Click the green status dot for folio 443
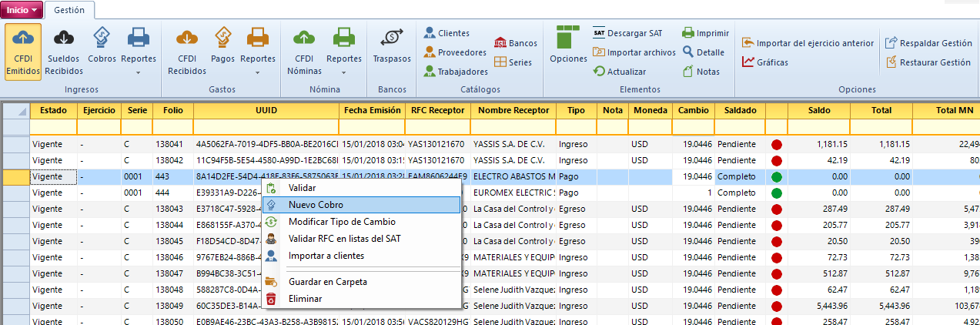 (776, 176)
